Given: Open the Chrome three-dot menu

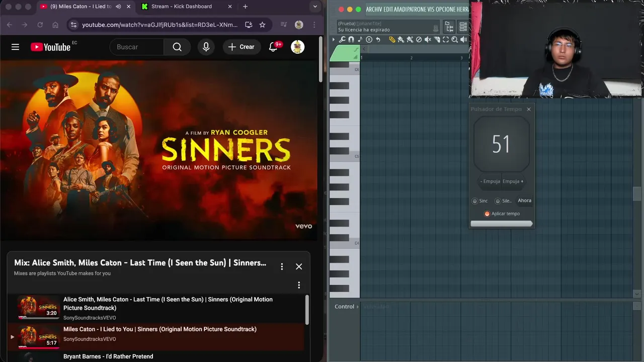Looking at the screenshot, I should (x=314, y=25).
